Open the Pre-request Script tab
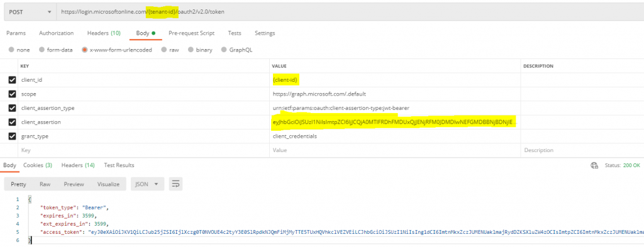The image size is (644, 247). click(x=191, y=33)
